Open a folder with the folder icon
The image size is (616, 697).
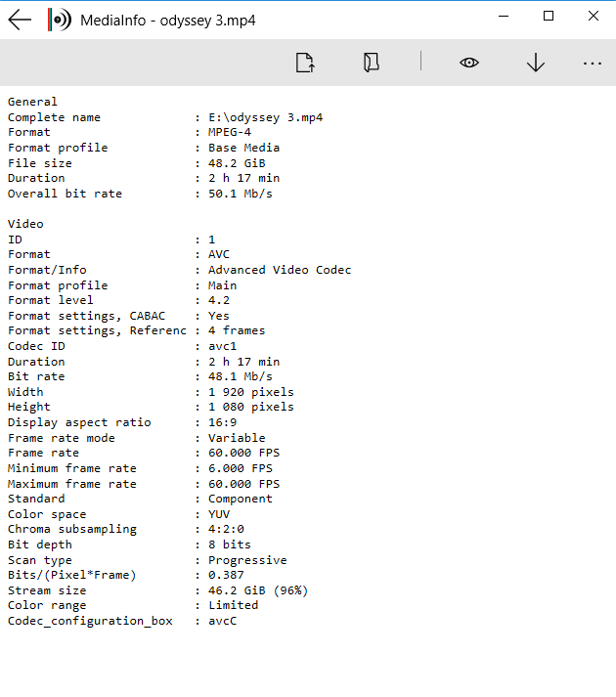tap(372, 63)
